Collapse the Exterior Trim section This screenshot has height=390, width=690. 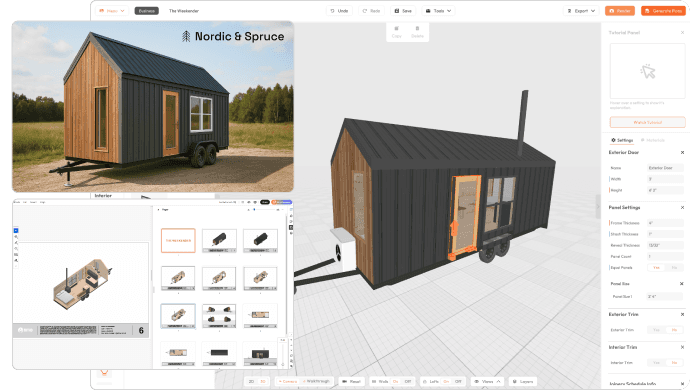(x=683, y=314)
